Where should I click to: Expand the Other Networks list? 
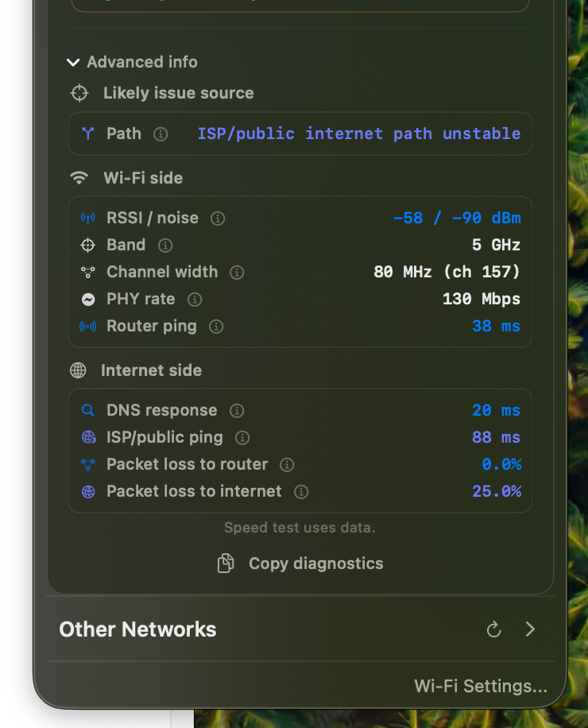pos(530,629)
